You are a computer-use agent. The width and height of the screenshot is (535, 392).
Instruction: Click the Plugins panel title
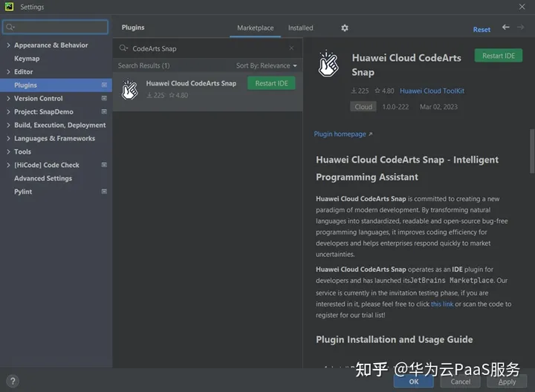pyautogui.click(x=133, y=27)
